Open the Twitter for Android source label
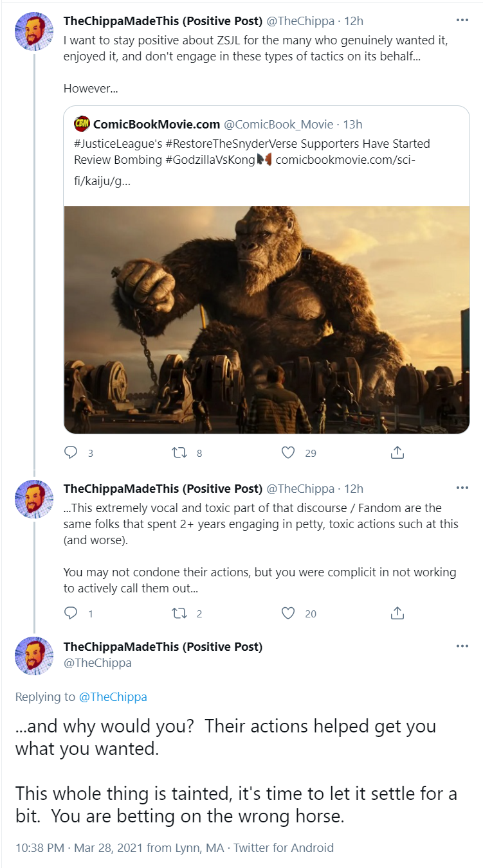 coord(284,847)
